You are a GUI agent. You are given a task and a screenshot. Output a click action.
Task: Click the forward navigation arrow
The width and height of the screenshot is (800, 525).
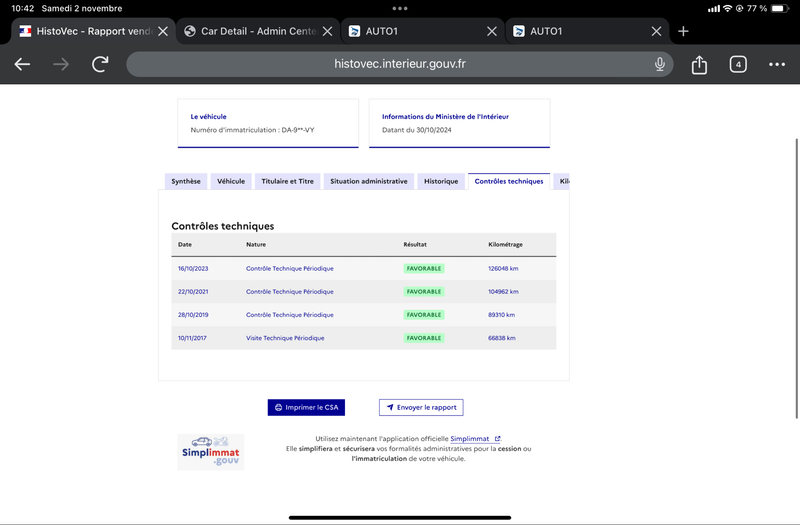[x=61, y=64]
